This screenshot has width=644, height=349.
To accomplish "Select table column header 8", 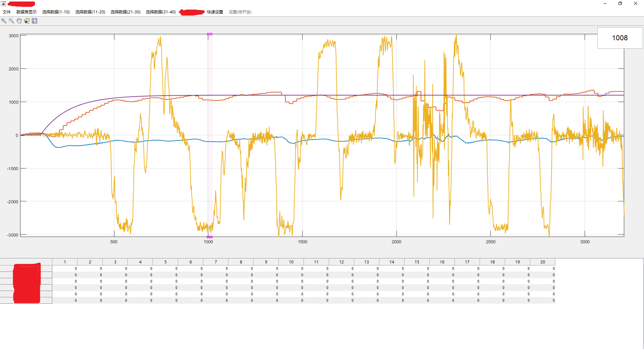I will 241,262.
